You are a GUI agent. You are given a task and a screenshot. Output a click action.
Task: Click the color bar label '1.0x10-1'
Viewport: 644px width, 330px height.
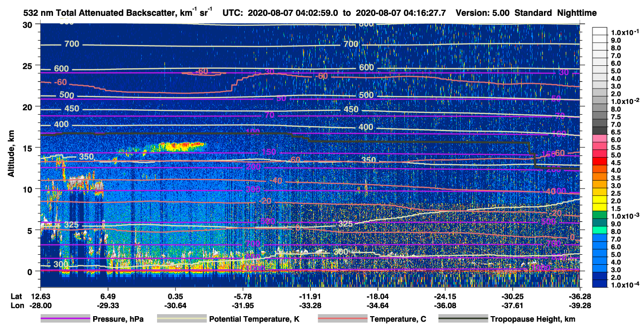pos(624,32)
